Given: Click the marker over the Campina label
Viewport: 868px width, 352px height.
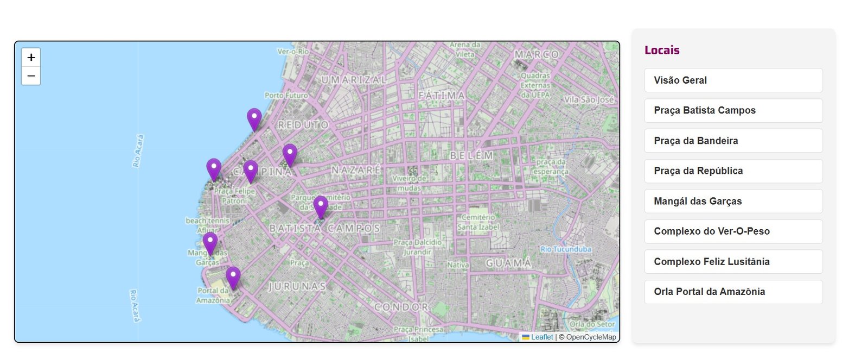Looking at the screenshot, I should click(x=250, y=171).
